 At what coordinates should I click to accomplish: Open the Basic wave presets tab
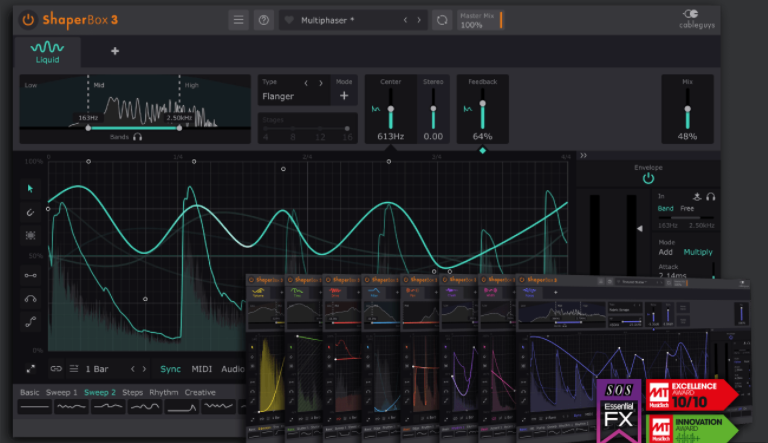(x=29, y=393)
